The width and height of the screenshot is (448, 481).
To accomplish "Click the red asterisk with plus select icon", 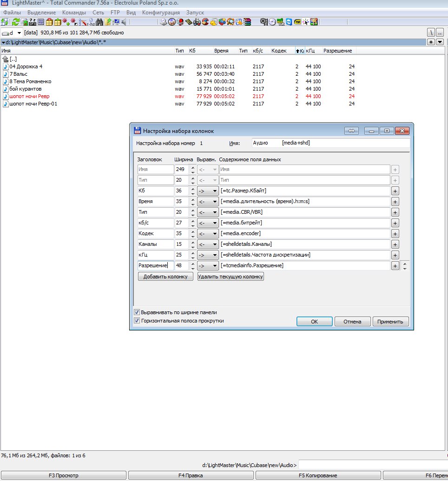I will (x=66, y=22).
